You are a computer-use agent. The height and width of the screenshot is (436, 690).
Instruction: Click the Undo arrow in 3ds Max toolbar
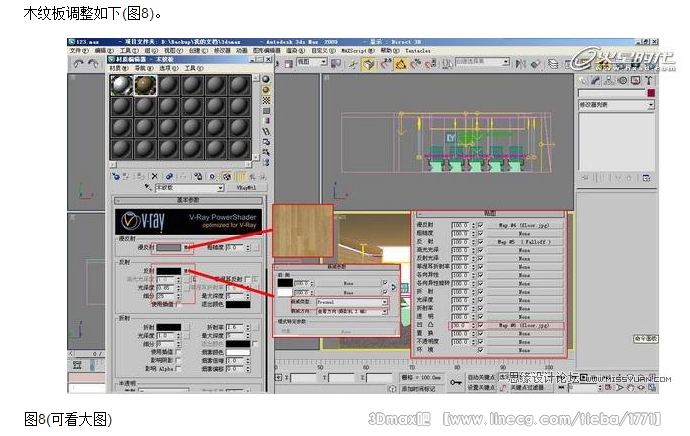78,64
